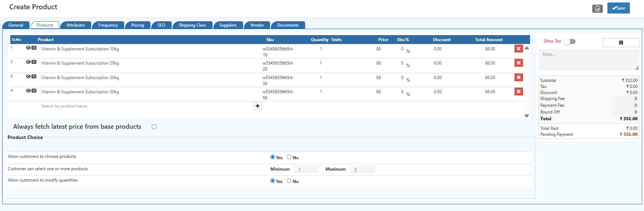Select No for allow modify quantities
This screenshot has height=211, width=644.
289,181
